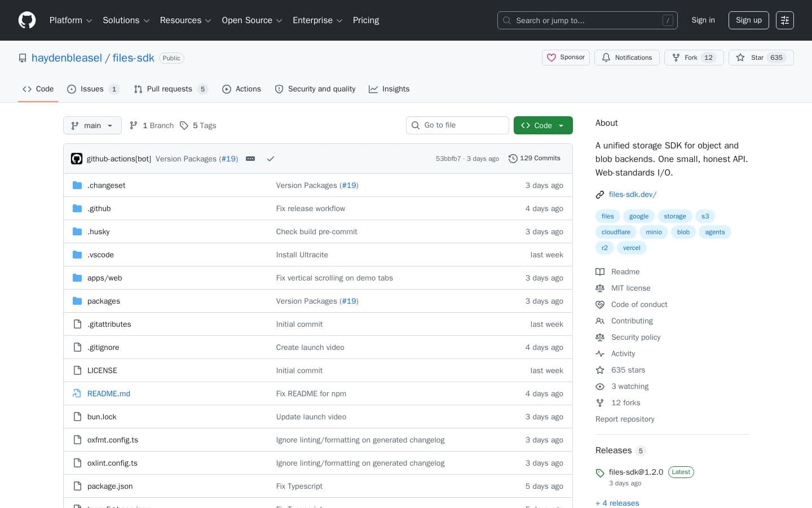This screenshot has width=812, height=508.
Task: Click the Contributing people icon
Action: (x=600, y=321)
